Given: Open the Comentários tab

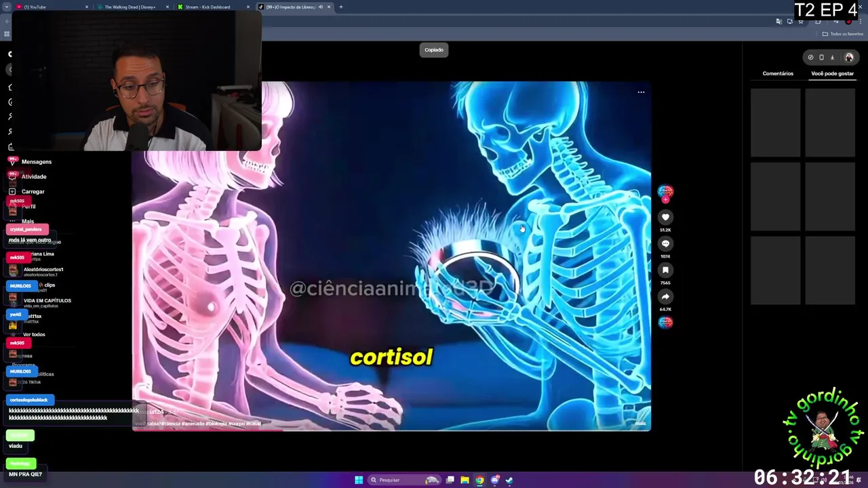Looking at the screenshot, I should 778,73.
